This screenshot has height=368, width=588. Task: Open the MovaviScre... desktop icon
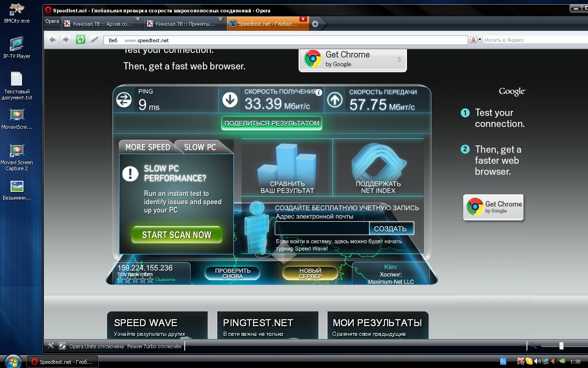click(x=17, y=119)
